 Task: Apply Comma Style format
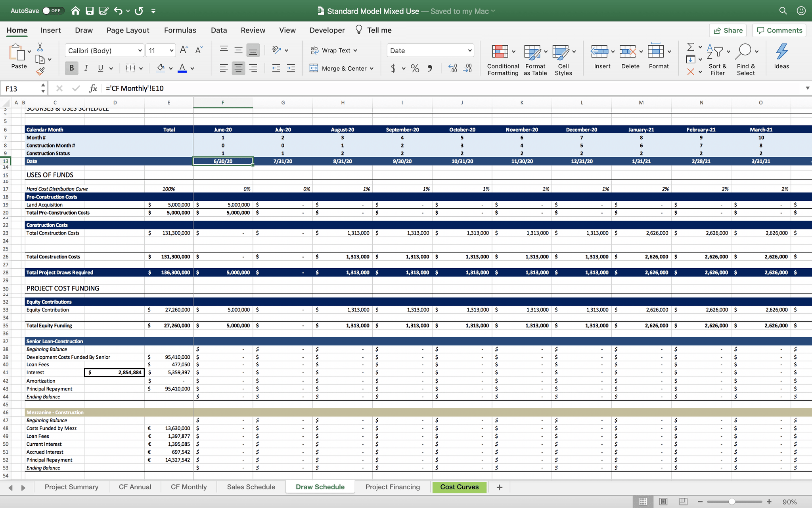430,68
